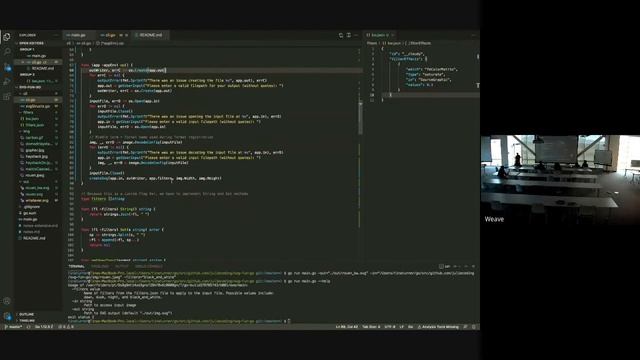This screenshot has width=640, height=360.
Task: Open haystack.jpg in the img folder
Action: tap(38, 156)
